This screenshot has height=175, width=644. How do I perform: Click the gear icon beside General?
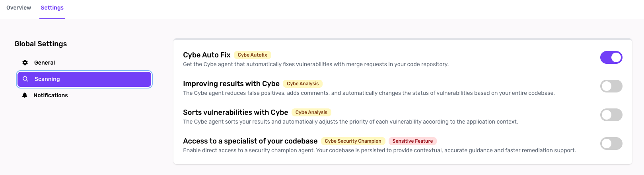25,63
